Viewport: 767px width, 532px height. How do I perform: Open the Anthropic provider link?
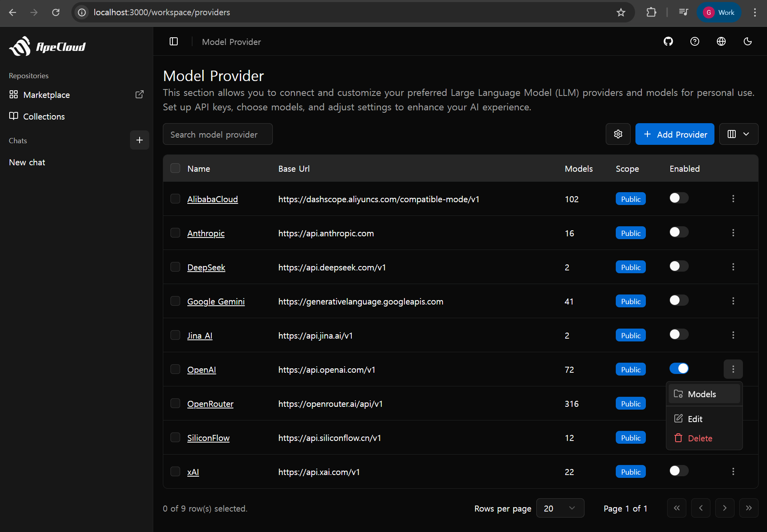click(x=206, y=233)
